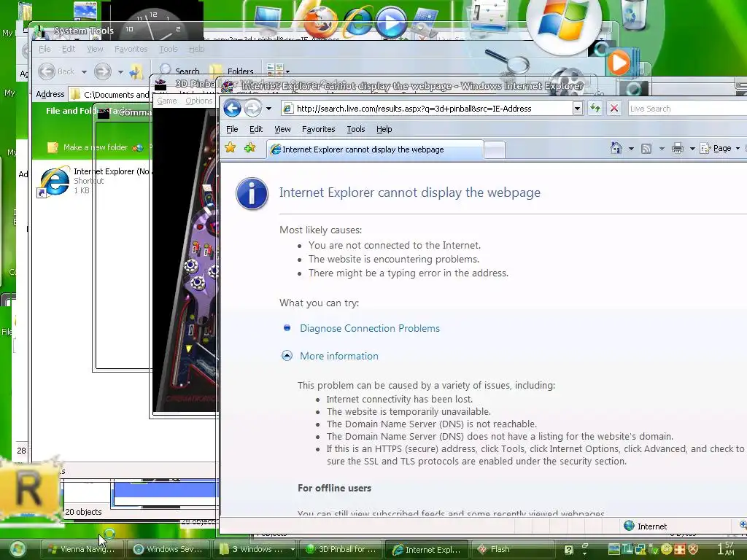
Task: Switch to Internet Expl... taskbar button
Action: [x=426, y=549]
